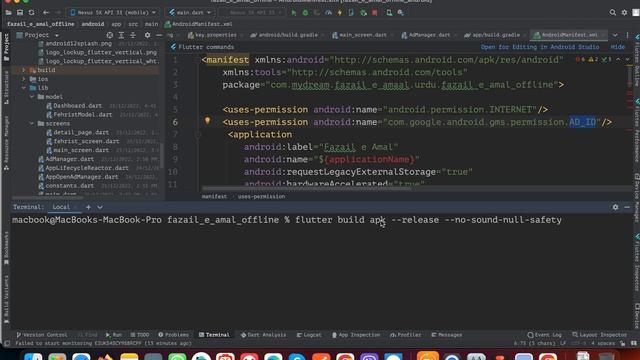Click the Back navigation arrow
Viewport: 640px width, 360px height.
(x=46, y=13)
